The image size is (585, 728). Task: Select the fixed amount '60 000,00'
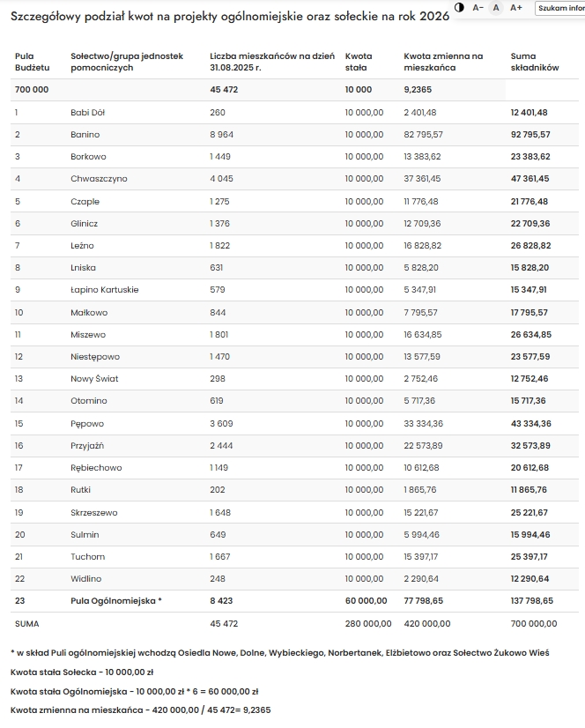pos(366,601)
